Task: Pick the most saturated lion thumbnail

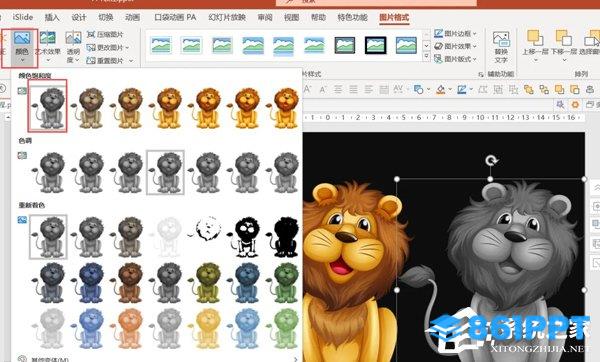Action: pyautogui.click(x=284, y=108)
